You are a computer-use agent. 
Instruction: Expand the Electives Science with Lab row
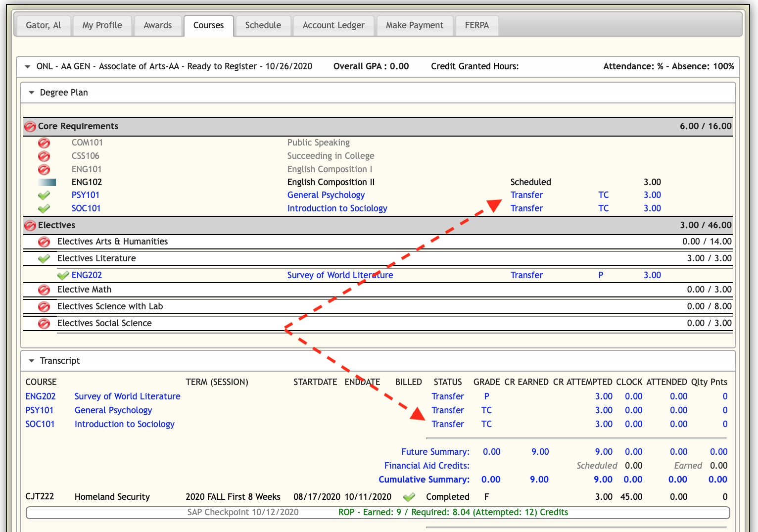(110, 306)
